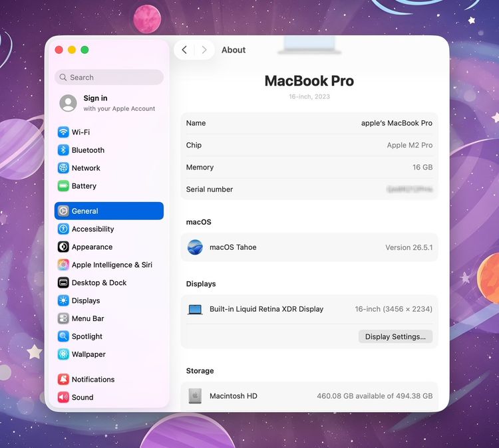499x448 pixels.
Task: Click the Desktop & Dock icon
Action: pyautogui.click(x=63, y=282)
